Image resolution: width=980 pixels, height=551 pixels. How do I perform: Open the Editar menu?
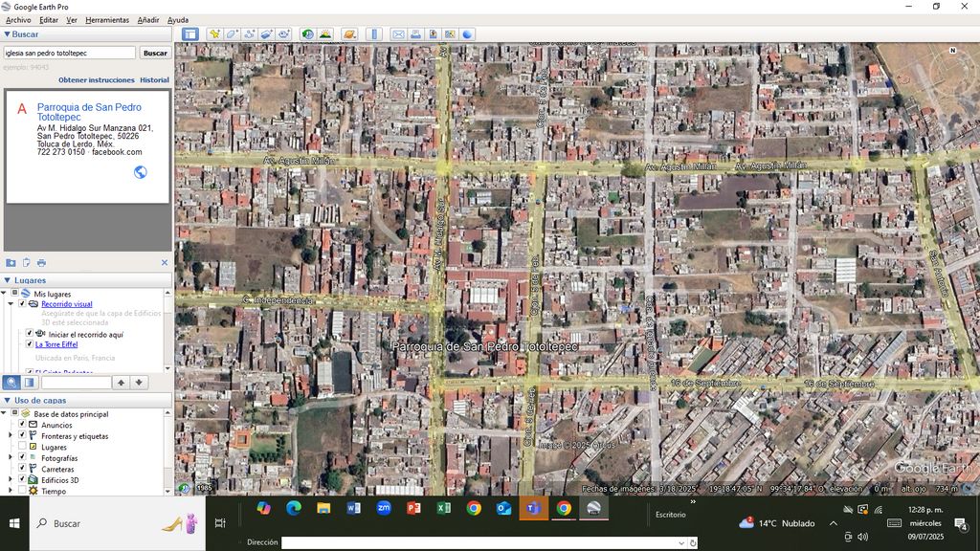(49, 20)
